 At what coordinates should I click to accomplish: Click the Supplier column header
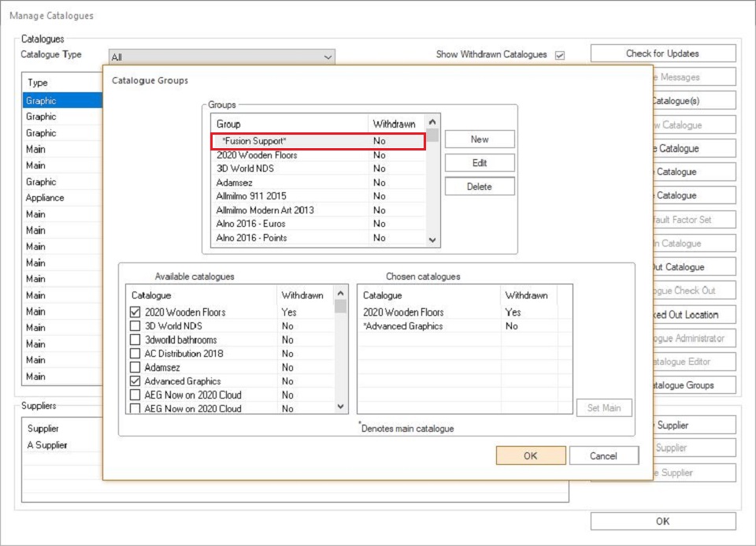[x=62, y=429]
